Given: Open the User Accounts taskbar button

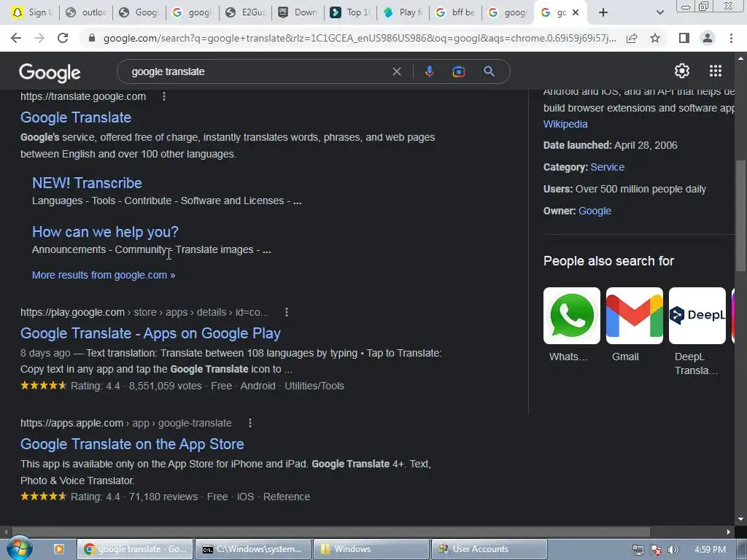Looking at the screenshot, I should pyautogui.click(x=489, y=549).
